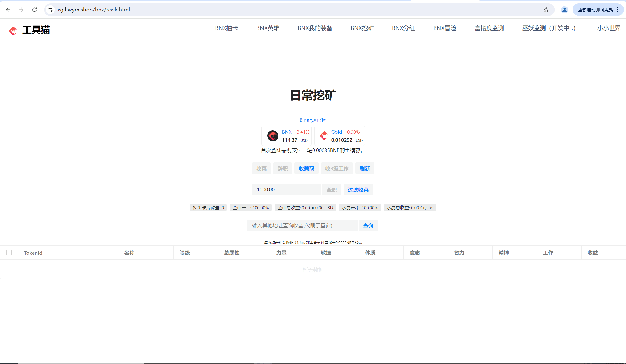Viewport: 626px width, 364px height.
Task: Open Chrome three-dot menu
Action: [x=618, y=10]
